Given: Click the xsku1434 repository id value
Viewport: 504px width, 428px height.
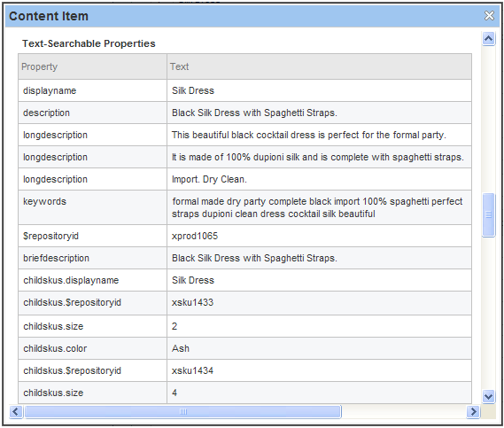Looking at the screenshot, I should click(x=192, y=370).
